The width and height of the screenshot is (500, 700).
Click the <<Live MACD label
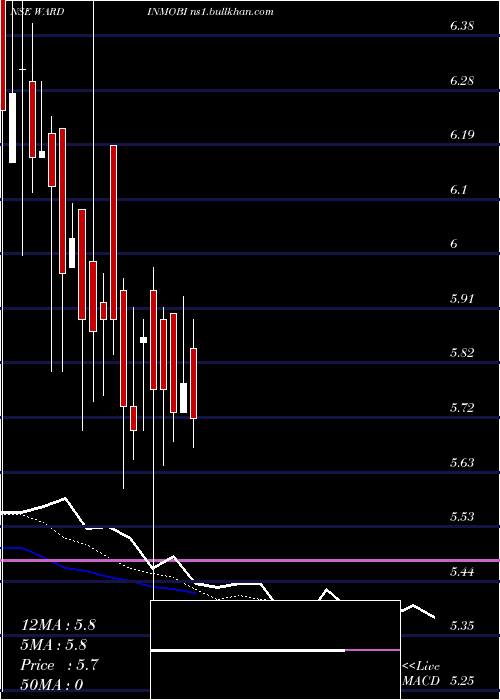[421, 673]
